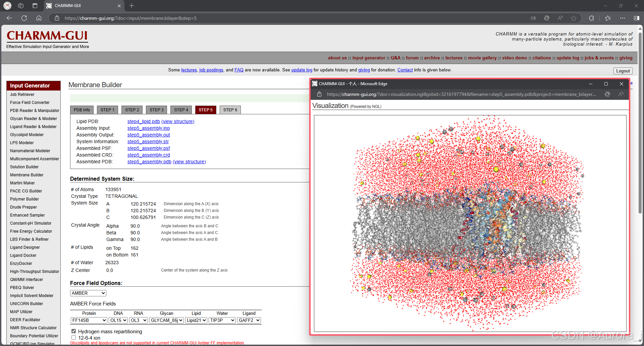Maximize the Visualization popup window

[606, 84]
